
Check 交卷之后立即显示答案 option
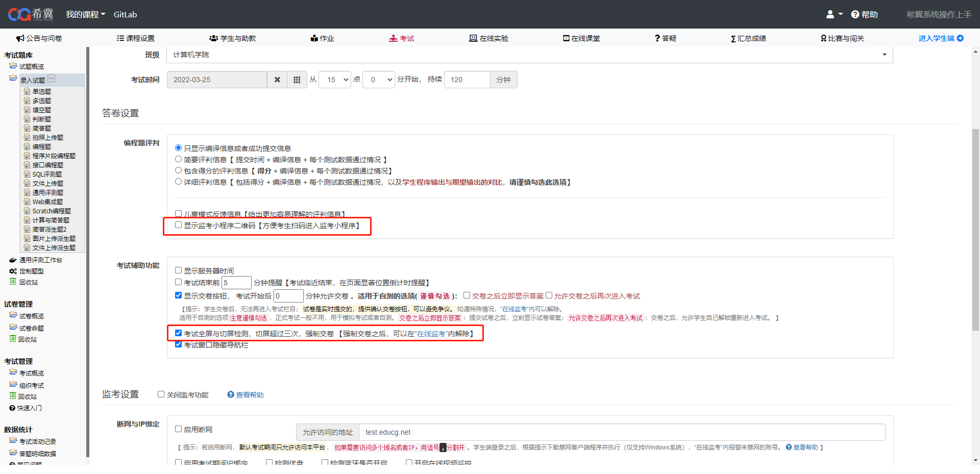point(467,295)
